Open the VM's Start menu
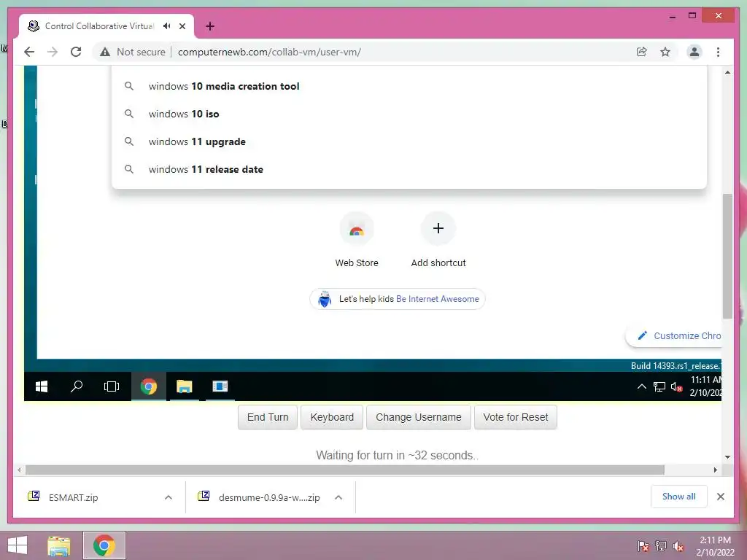The height and width of the screenshot is (560, 747). tap(42, 386)
